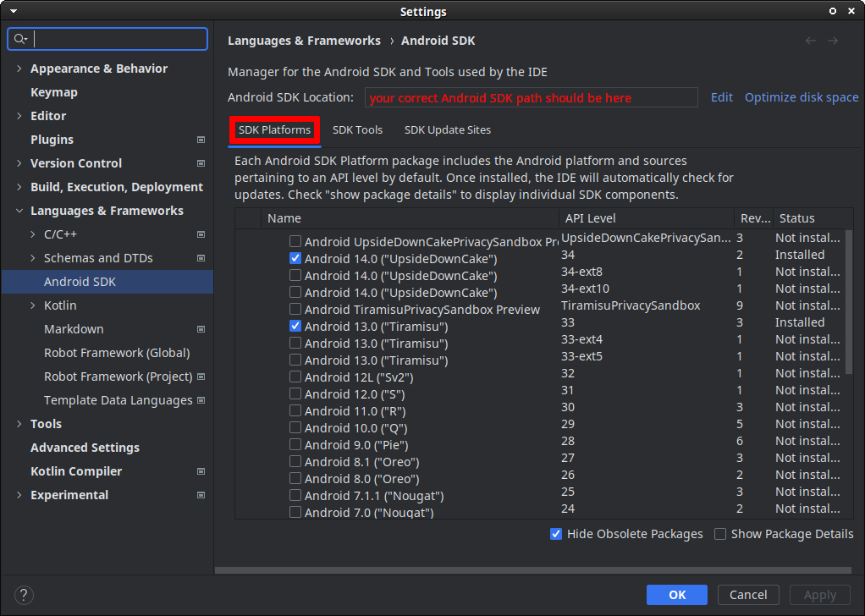Check Android 9.0 Pie checkbox
Screen dimensions: 865x616
pyautogui.click(x=295, y=444)
